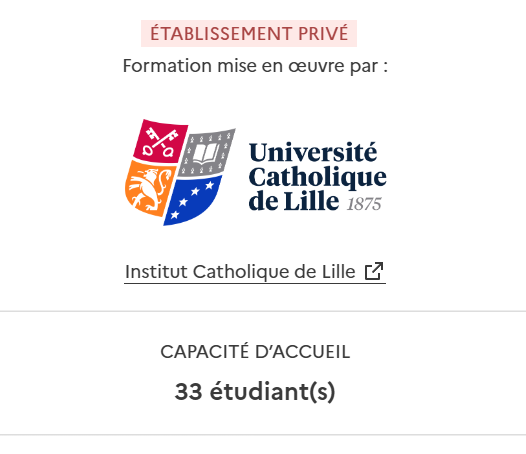
Task: Click the word PRIVÉ in the pink badge
Action: [x=323, y=34]
